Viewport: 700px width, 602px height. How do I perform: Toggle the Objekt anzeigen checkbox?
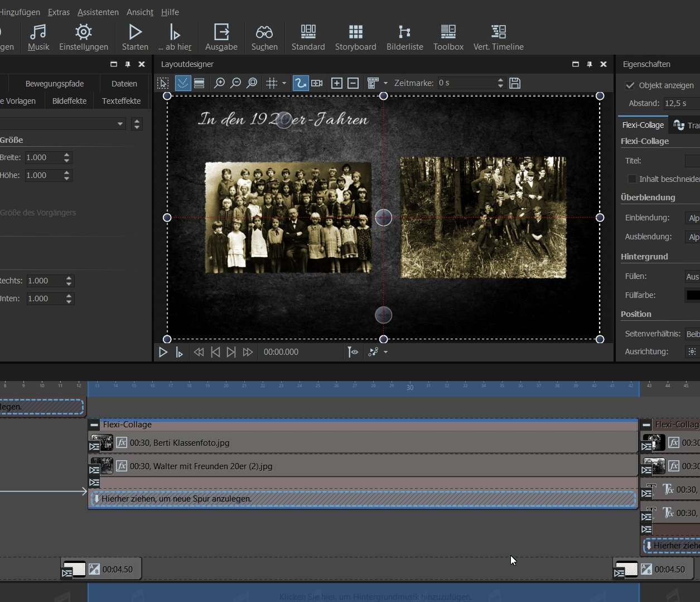[x=630, y=85]
